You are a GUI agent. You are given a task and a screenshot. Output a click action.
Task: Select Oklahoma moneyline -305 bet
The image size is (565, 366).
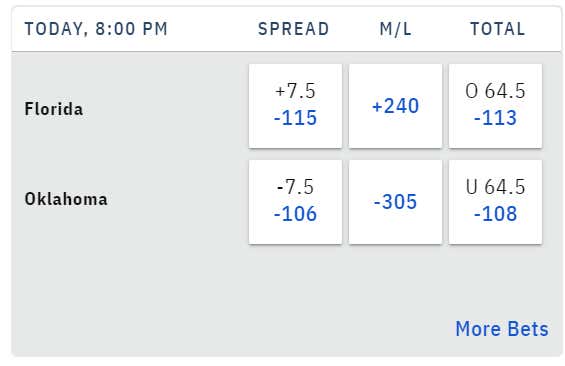point(395,202)
